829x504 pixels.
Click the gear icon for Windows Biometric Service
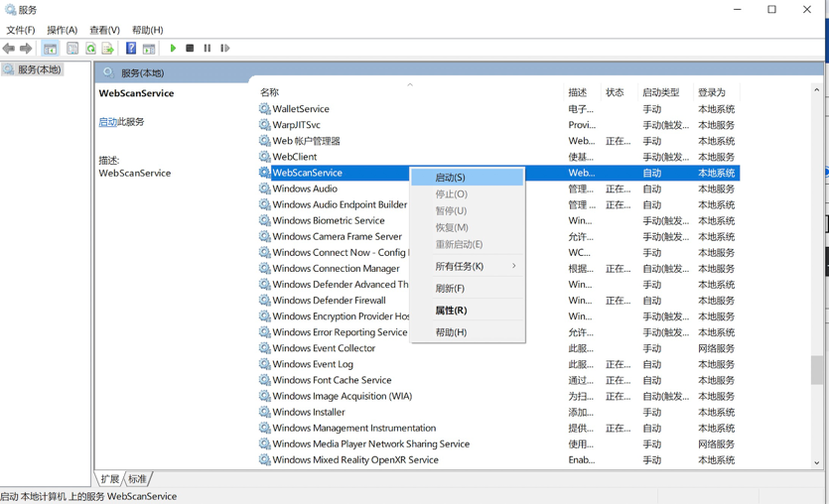264,220
